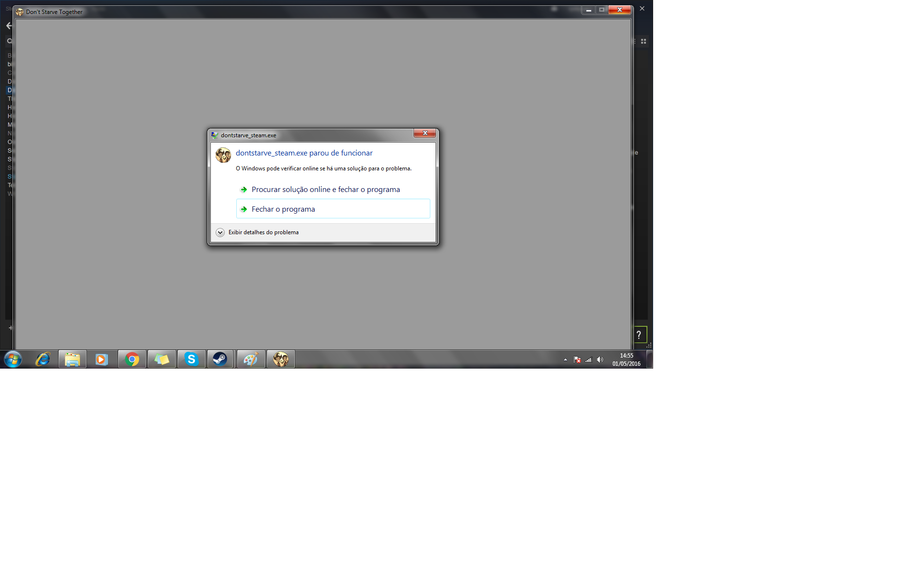The height and width of the screenshot is (576, 924).
Task: Open the Steam question mark help button
Action: (639, 335)
